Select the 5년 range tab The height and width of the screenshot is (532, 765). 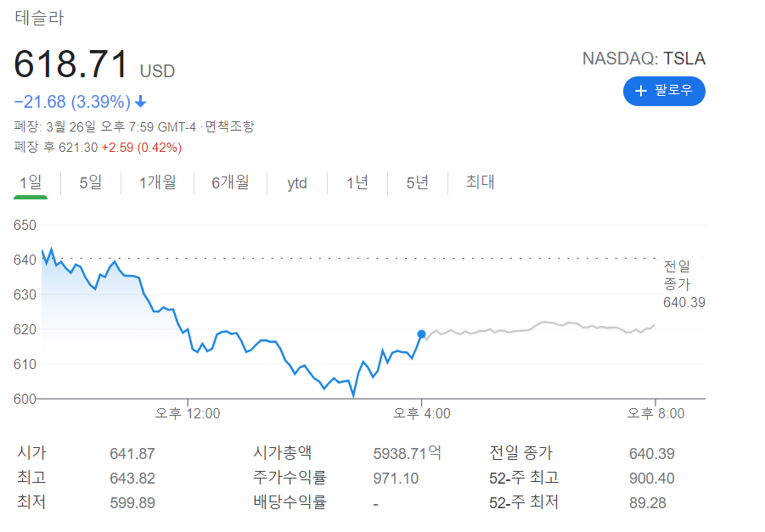[418, 183]
